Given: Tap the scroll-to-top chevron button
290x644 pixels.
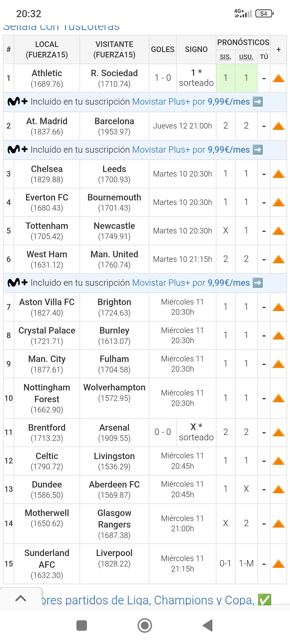Looking at the screenshot, I should coord(21,598).
